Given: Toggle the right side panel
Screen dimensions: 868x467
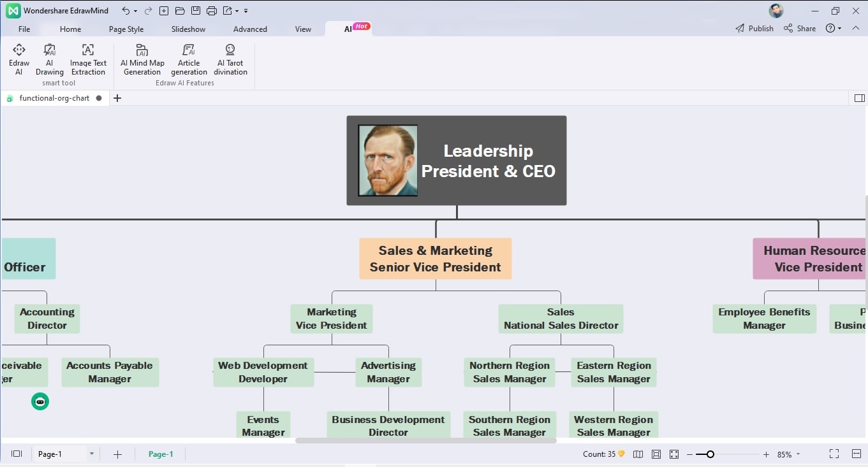Looking at the screenshot, I should tap(859, 98).
